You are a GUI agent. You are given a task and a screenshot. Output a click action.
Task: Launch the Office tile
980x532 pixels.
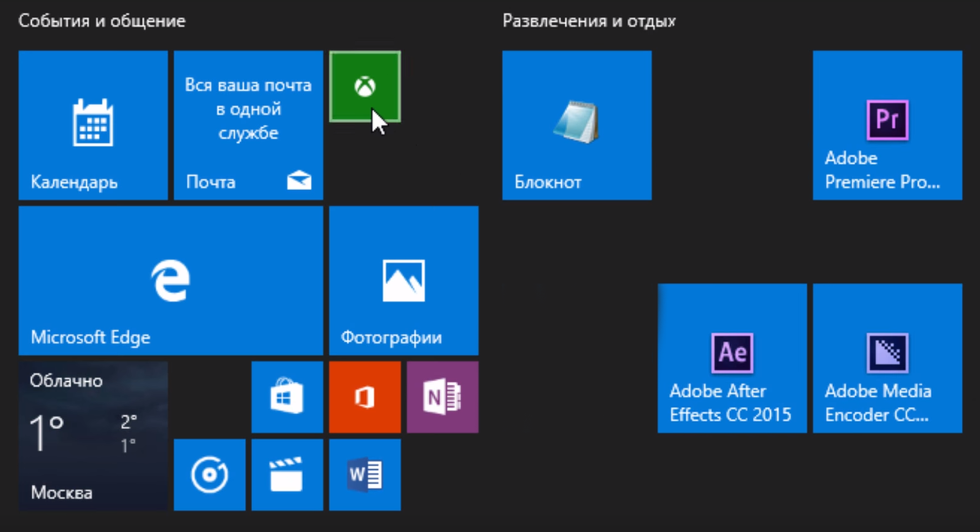365,397
